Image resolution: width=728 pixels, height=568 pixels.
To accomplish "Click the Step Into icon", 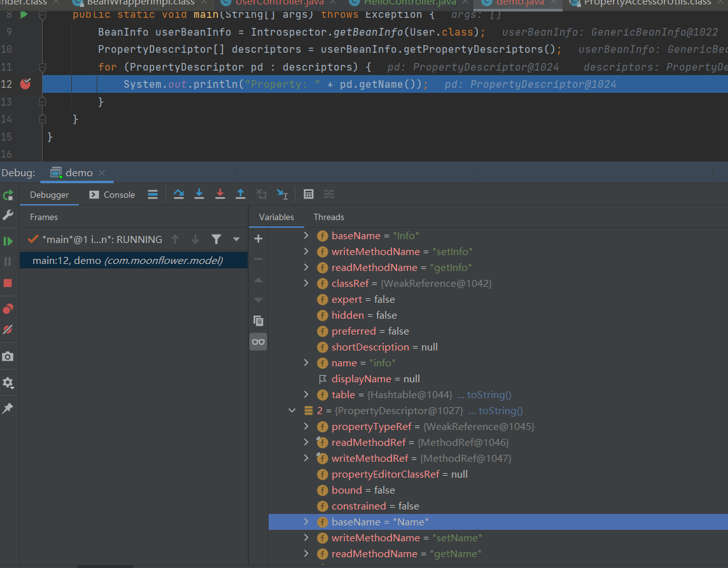I will point(199,195).
